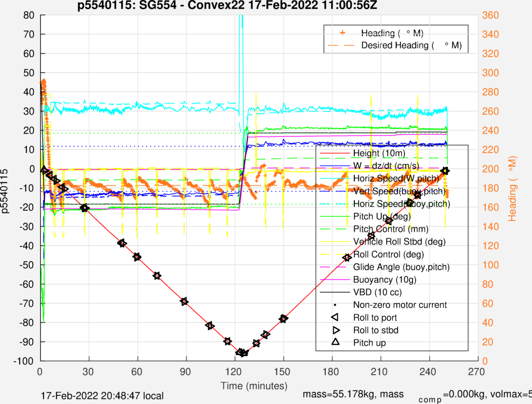Click the Roll to stbd triangle legend icon

[335, 330]
